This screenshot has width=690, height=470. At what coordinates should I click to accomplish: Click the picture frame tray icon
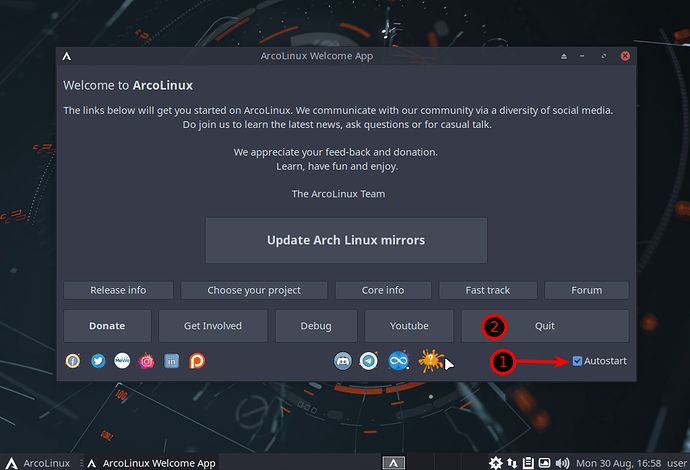click(545, 463)
